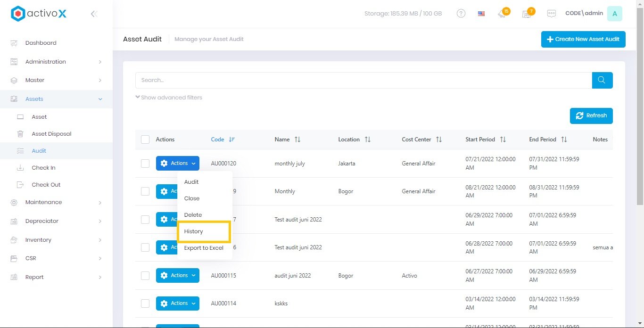Tick the checkbox for the AU000120 row
Screen dimensions: 644x328
coord(145,164)
